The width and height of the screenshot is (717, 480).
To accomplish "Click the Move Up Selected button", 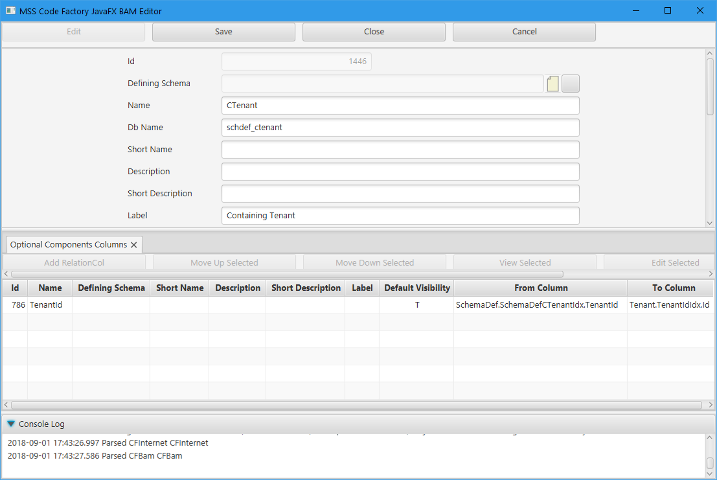I will [224, 263].
